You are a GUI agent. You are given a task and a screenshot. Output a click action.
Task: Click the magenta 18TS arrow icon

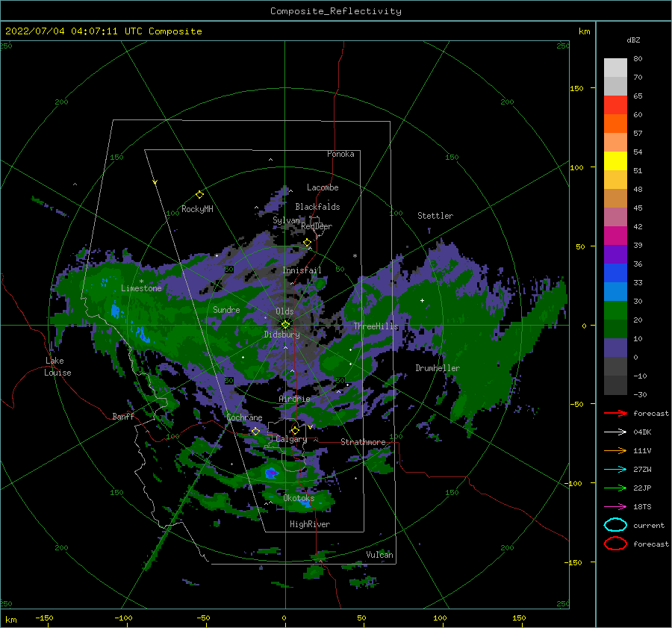click(615, 507)
